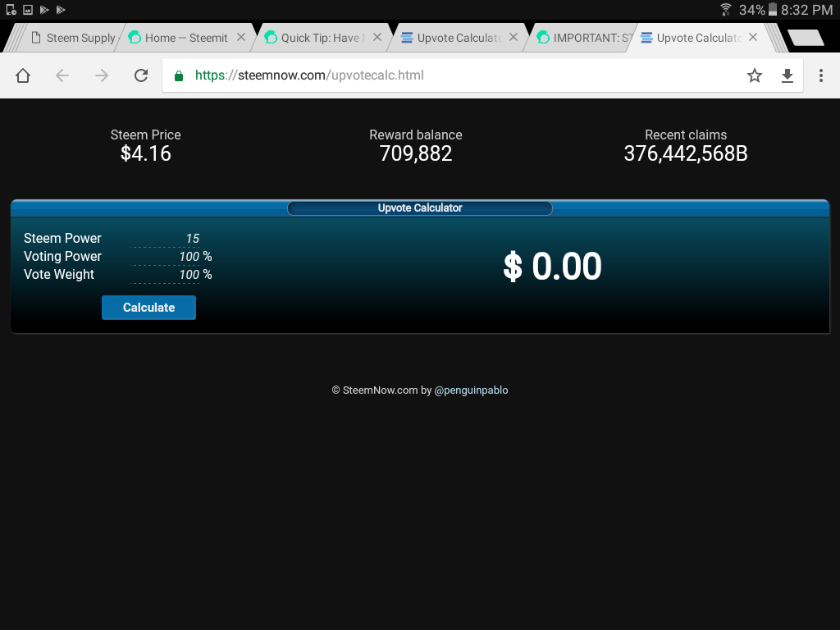Screen dimensions: 840x630
Task: Open the downloads icon in the toolbar
Action: (x=787, y=75)
